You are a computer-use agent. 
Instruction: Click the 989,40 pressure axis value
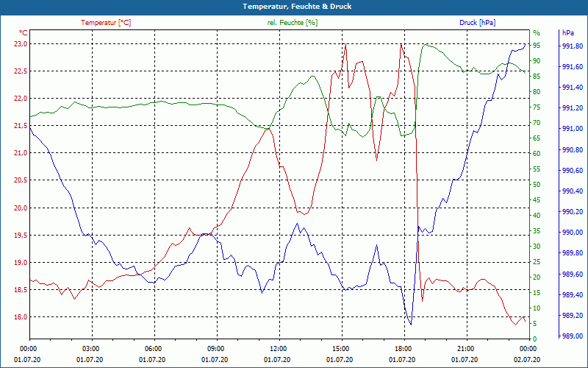(x=573, y=295)
